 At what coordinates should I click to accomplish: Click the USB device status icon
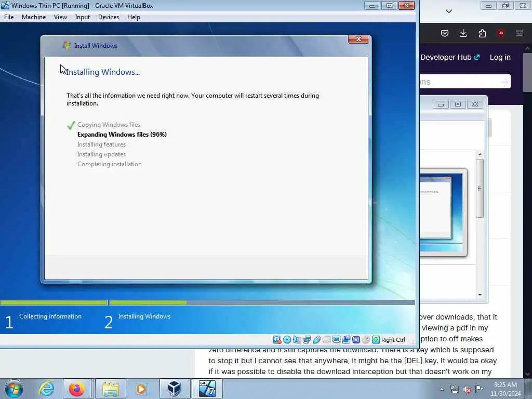316,340
